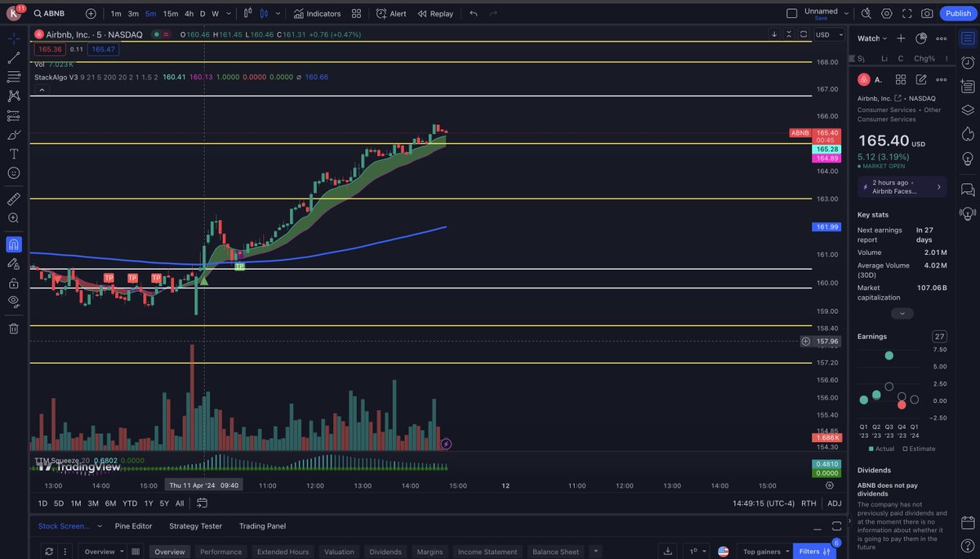This screenshot has height=559, width=980.
Task: Switch screener to Income Statement tab
Action: (x=488, y=552)
